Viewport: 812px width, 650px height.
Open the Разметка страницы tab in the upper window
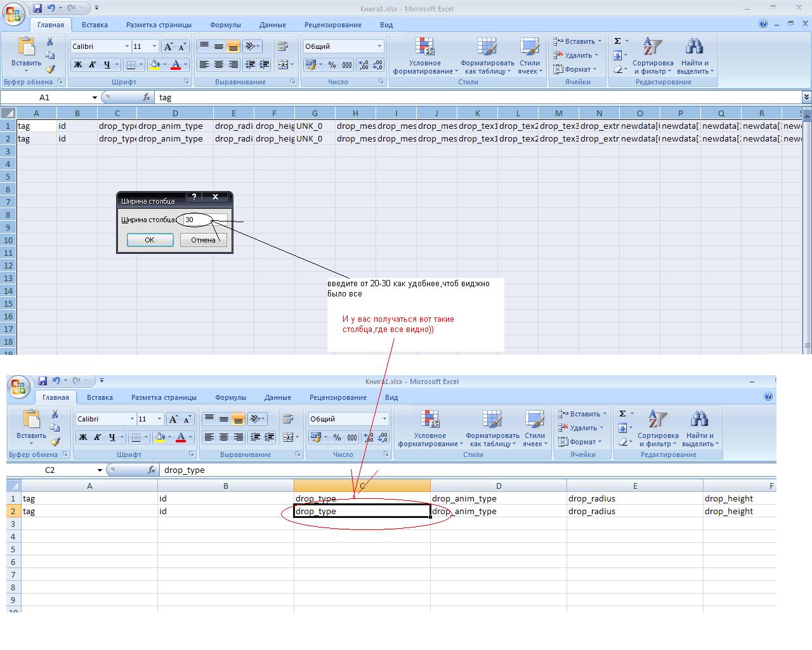point(159,25)
